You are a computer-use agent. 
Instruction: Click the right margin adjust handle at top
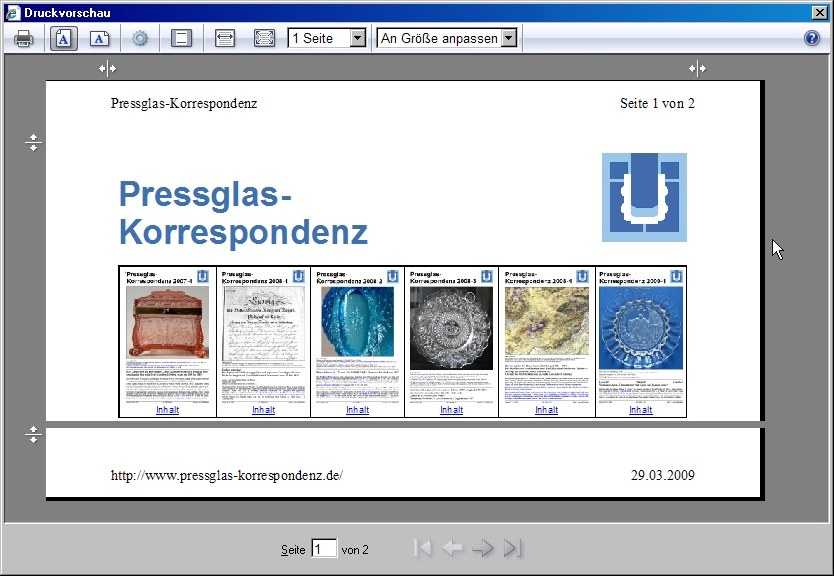pyautogui.click(x=697, y=68)
